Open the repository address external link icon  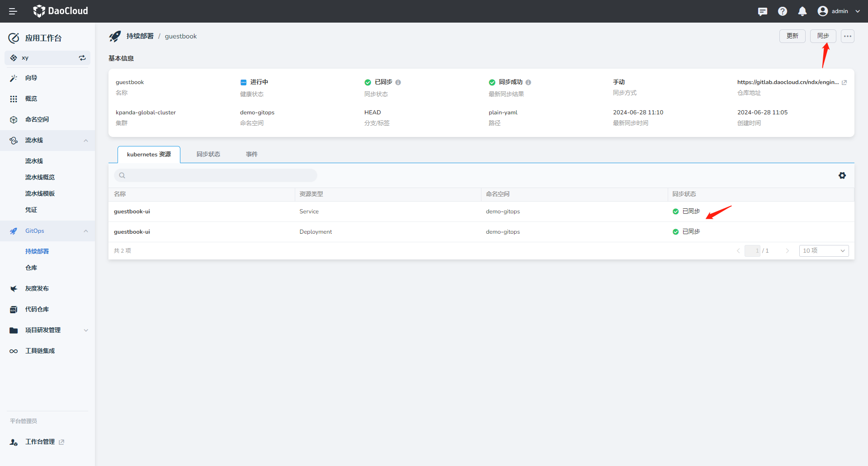coord(844,82)
